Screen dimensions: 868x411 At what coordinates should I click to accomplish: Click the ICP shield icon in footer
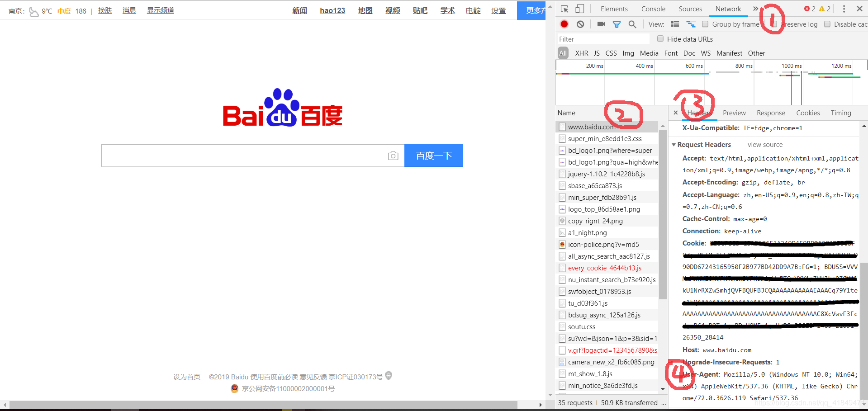[x=389, y=376]
